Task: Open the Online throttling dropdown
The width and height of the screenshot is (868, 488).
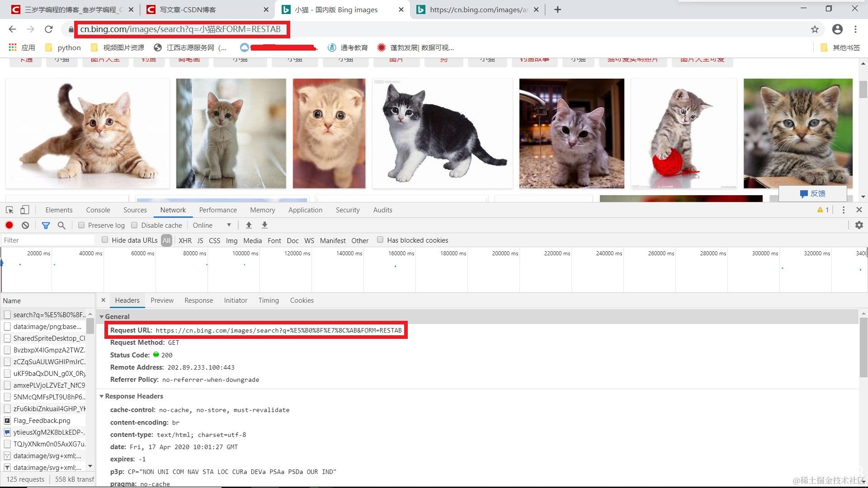Action: point(212,225)
